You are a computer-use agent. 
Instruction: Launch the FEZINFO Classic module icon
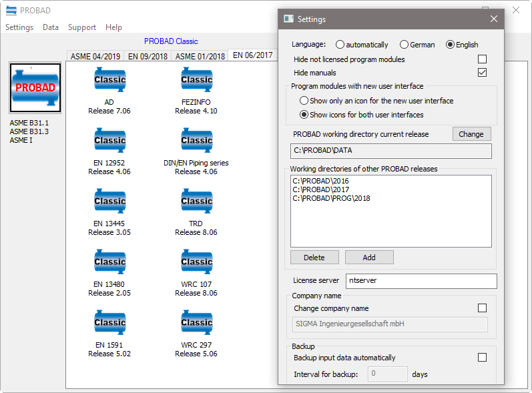click(196, 80)
